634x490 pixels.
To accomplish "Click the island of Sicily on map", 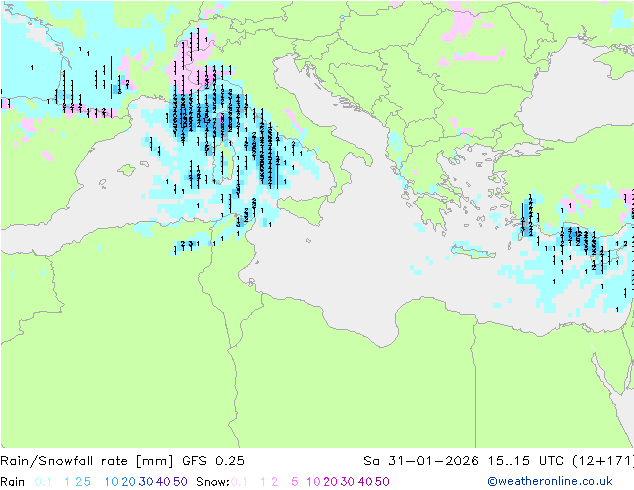I will click(x=302, y=209).
